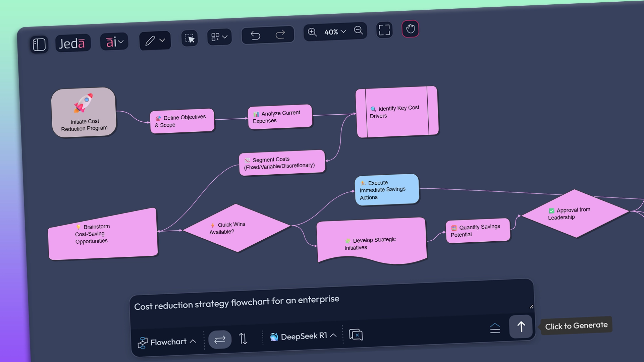Open the DeepSeek R1 model selector
The height and width of the screenshot is (362, 644).
pos(302,336)
